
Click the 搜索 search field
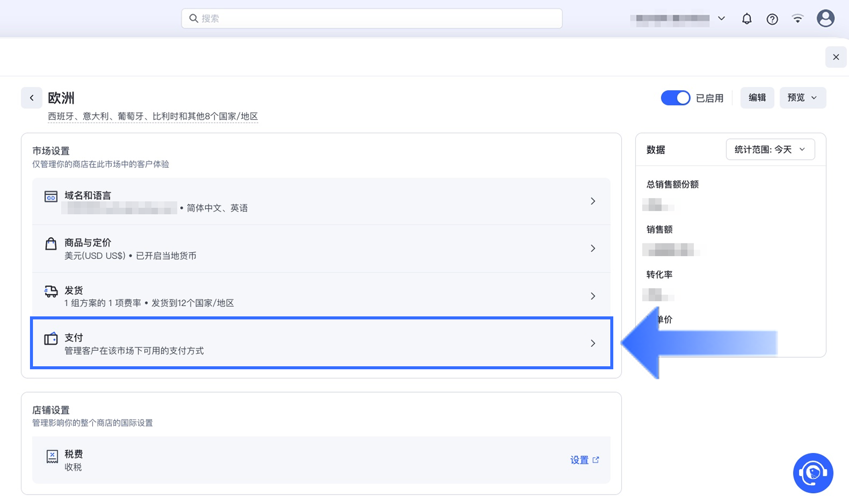tap(372, 18)
